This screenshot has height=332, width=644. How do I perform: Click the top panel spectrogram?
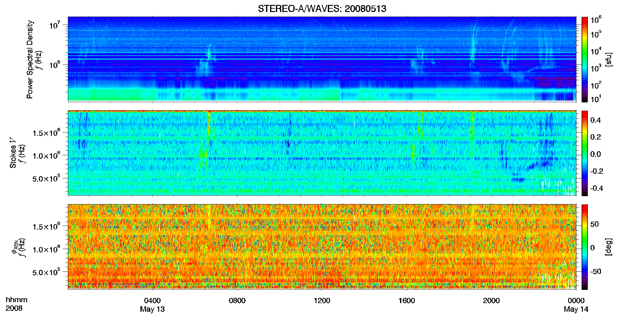click(x=322, y=59)
